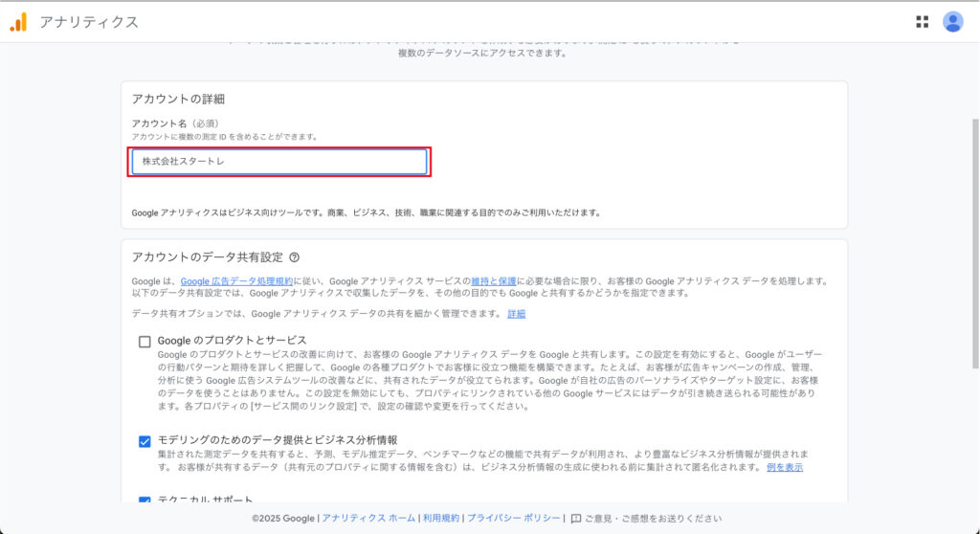Click the Google のプロダクトとサービス heading label
This screenshot has width=980, height=534.
coord(232,340)
